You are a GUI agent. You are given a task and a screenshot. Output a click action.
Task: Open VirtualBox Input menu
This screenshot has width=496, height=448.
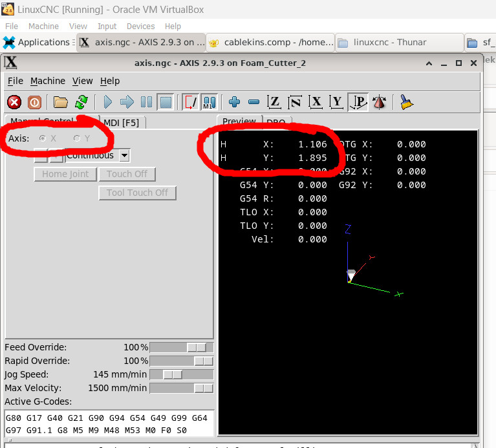(x=107, y=27)
